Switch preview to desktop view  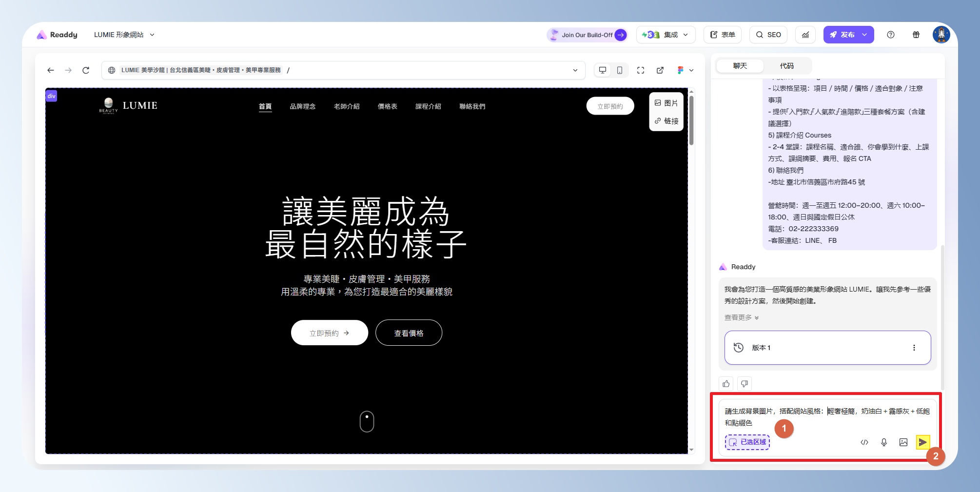pos(603,70)
